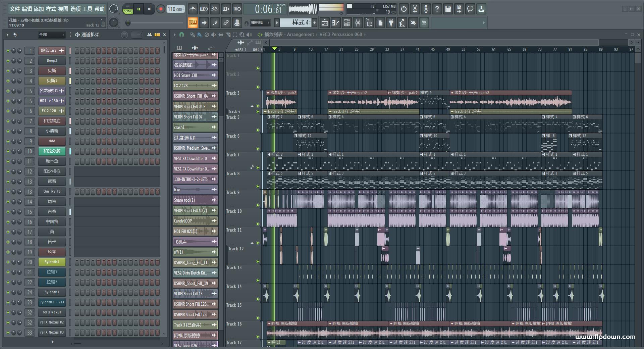Select the playlist Mute tool
This screenshot has height=349, width=644.
[x=214, y=35]
